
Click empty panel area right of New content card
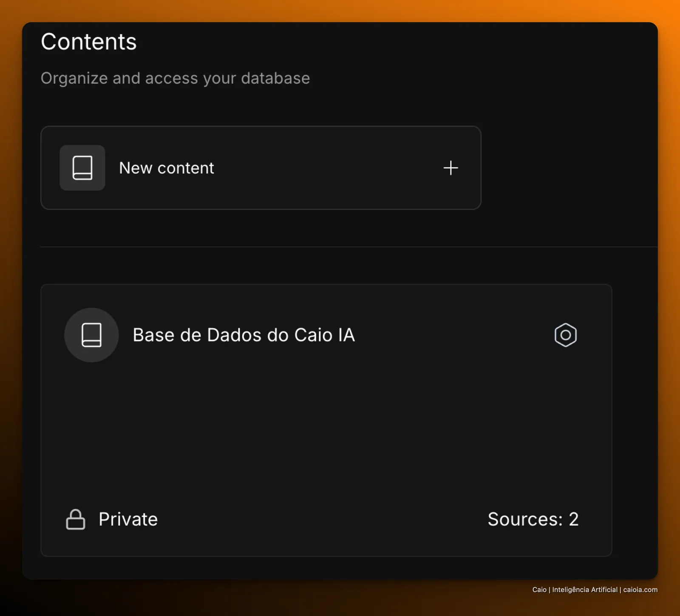pos(569,168)
